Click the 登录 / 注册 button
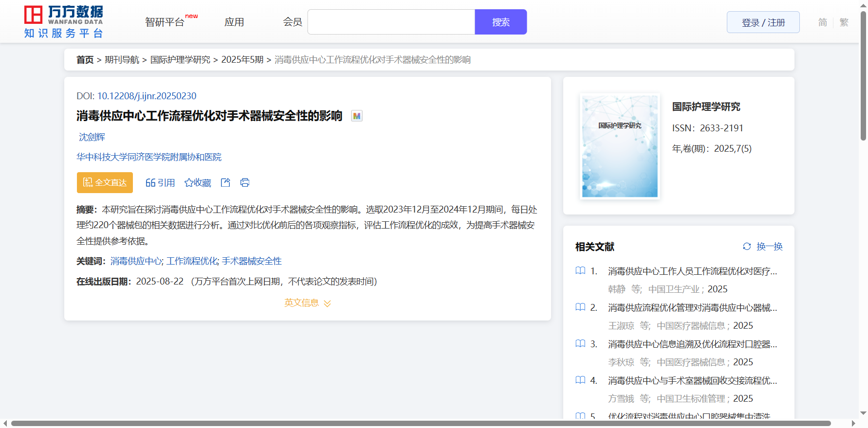The image size is (868, 428). click(x=763, y=22)
